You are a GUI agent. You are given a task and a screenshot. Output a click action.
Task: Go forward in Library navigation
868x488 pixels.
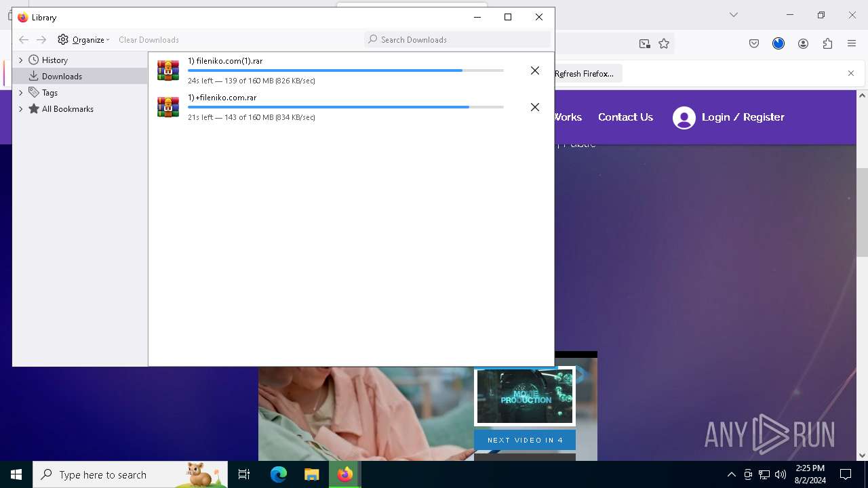click(41, 40)
